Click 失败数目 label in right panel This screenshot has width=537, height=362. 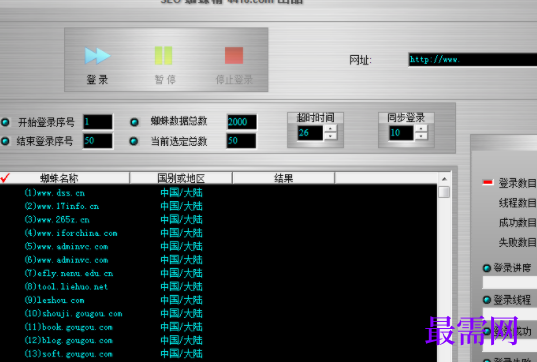pos(517,242)
